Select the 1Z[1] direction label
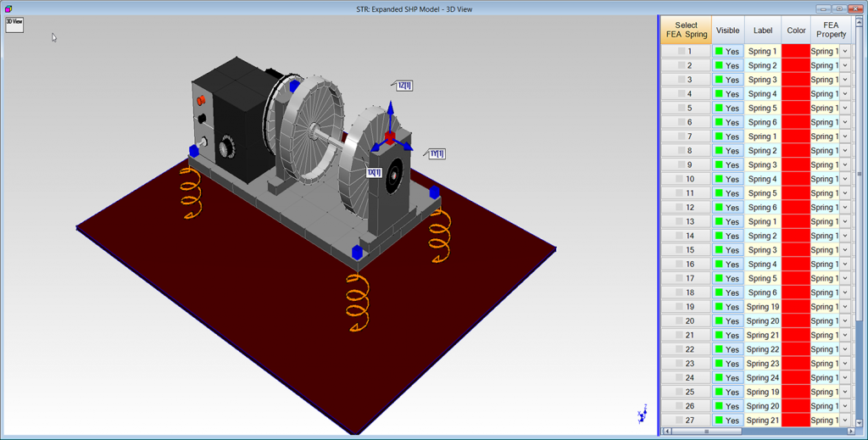868x440 pixels. [403, 86]
